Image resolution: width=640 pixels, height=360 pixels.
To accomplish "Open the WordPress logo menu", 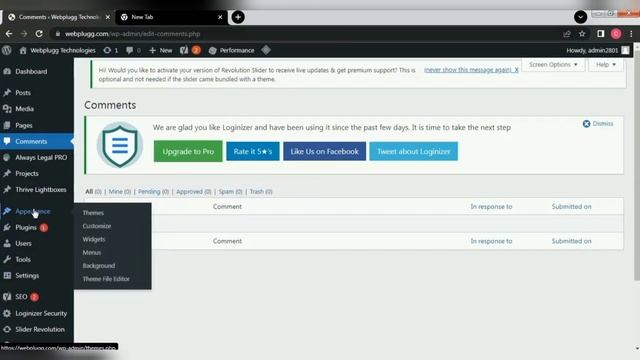I will 7,50.
